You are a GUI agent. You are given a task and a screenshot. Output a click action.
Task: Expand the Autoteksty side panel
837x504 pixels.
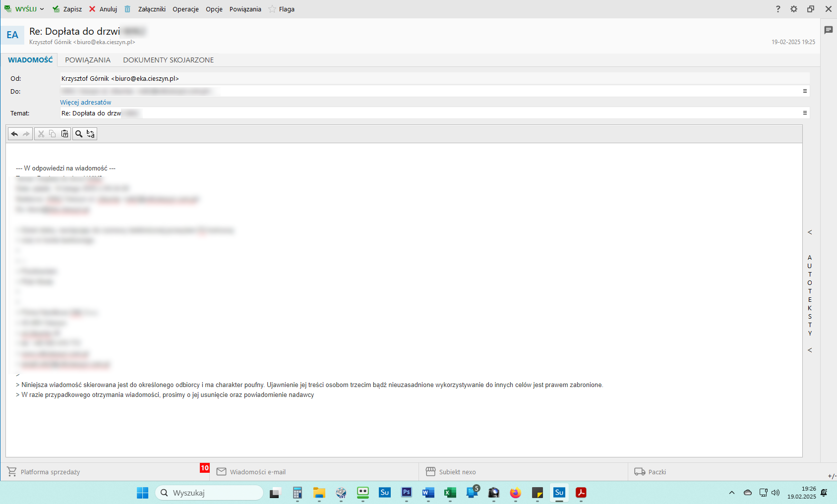(810, 232)
